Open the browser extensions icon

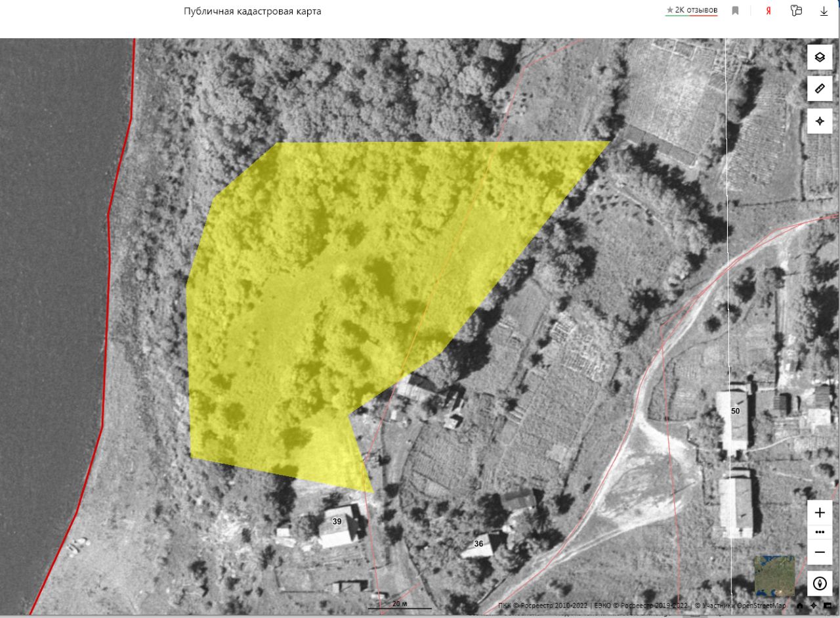[796, 11]
